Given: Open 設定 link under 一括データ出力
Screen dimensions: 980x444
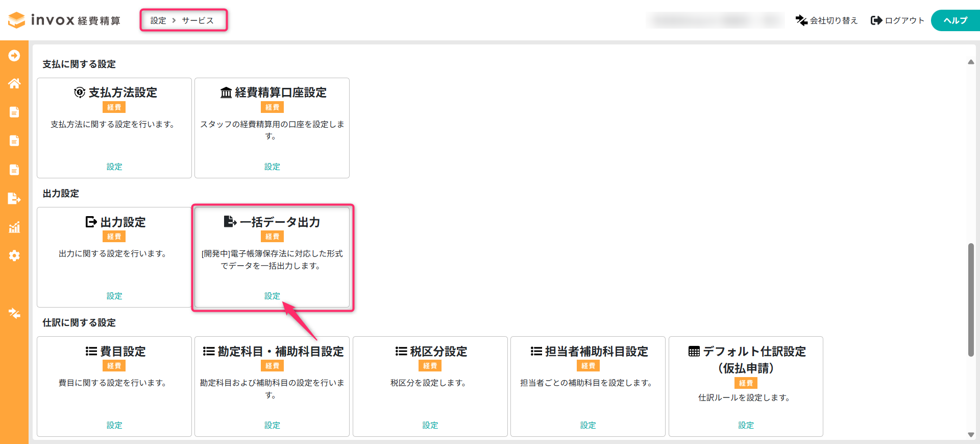Looking at the screenshot, I should 272,296.
